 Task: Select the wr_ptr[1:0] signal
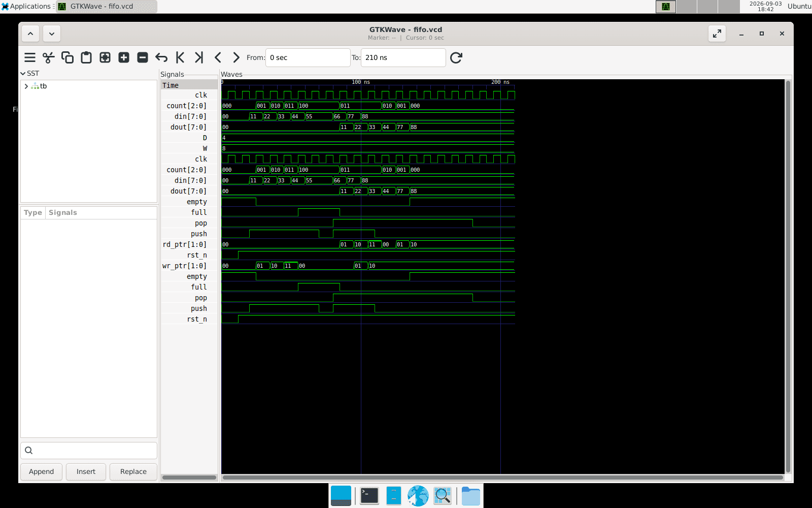click(x=189, y=266)
